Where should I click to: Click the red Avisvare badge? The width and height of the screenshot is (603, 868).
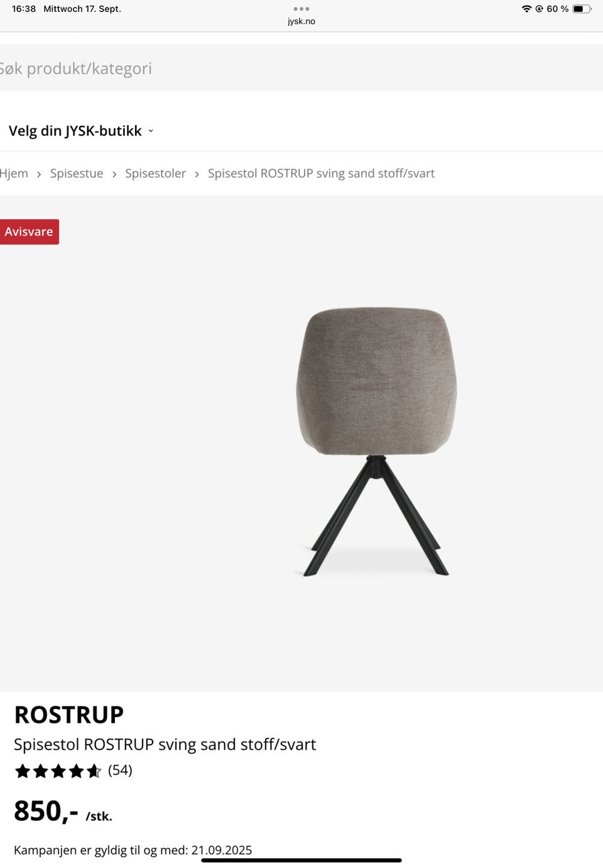(x=29, y=232)
